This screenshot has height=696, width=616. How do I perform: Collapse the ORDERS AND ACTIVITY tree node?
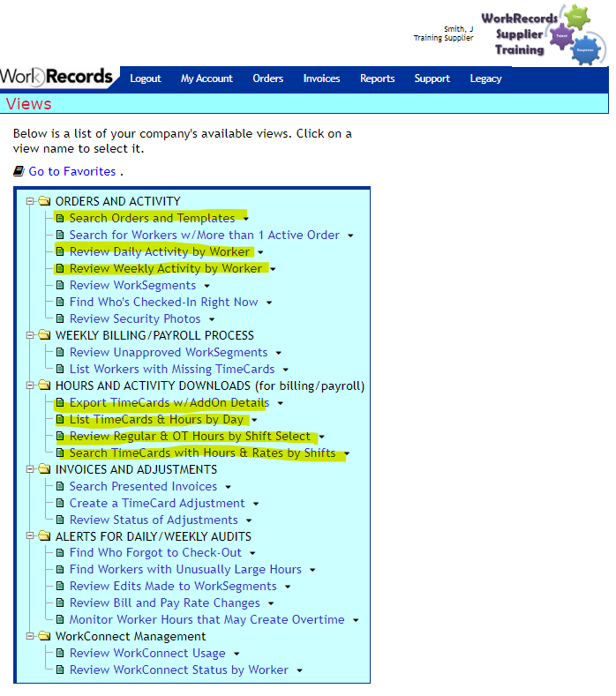click(30, 201)
